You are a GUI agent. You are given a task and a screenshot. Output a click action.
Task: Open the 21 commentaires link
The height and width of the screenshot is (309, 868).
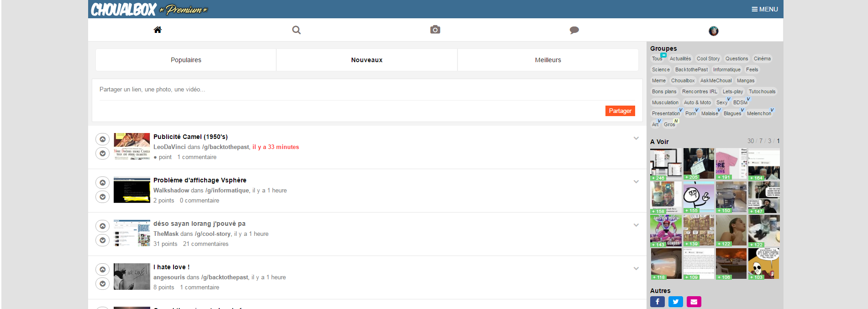(205, 244)
